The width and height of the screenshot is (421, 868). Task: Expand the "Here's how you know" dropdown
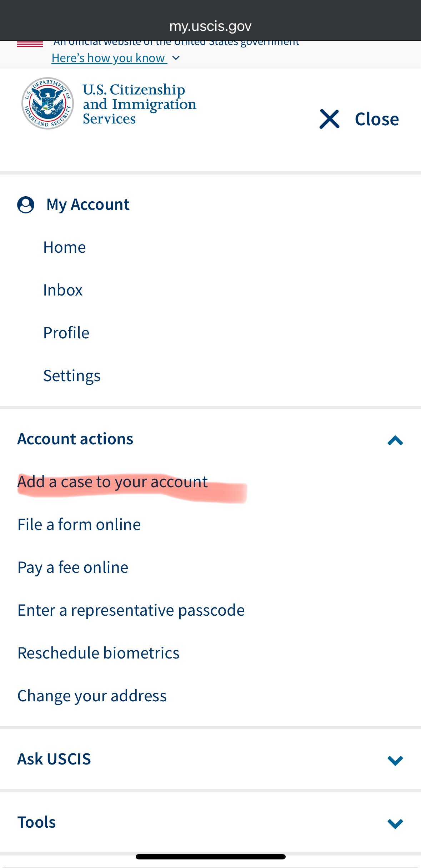pos(115,58)
